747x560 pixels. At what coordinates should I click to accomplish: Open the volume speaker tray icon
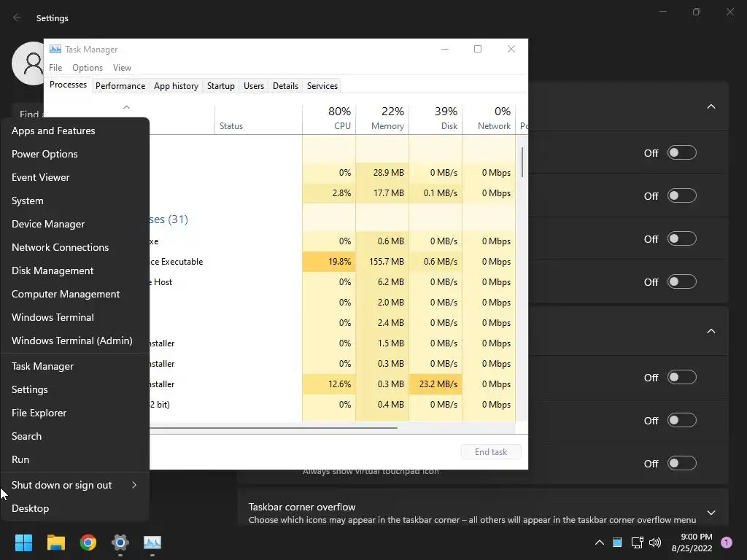(x=655, y=542)
